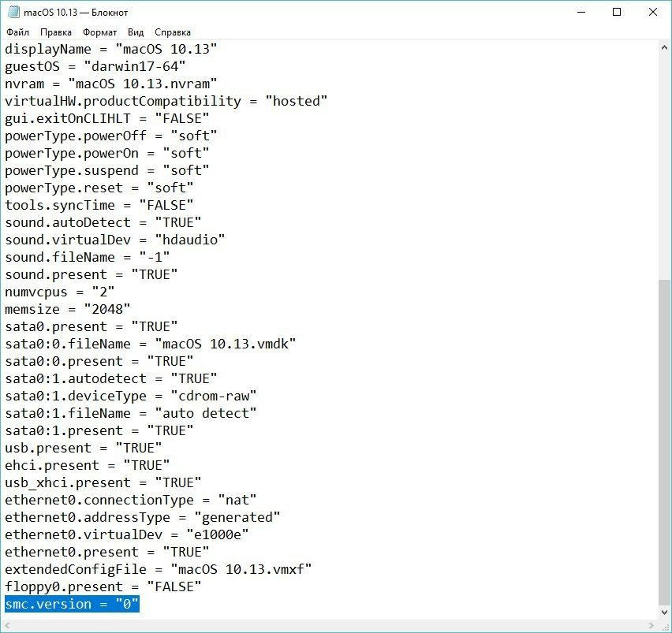Close the macOS 10.13 Notepad window
This screenshot has height=633, width=672.
click(x=653, y=13)
